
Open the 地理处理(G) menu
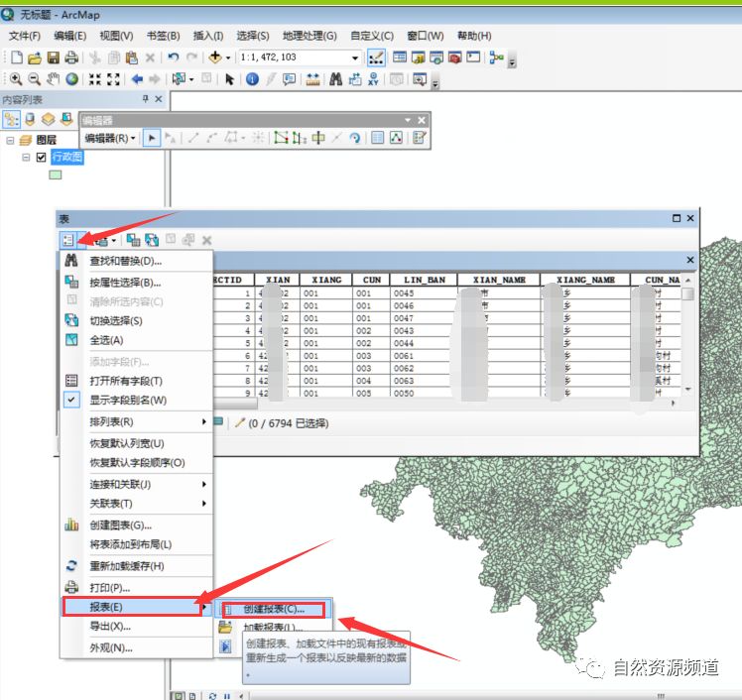[309, 36]
